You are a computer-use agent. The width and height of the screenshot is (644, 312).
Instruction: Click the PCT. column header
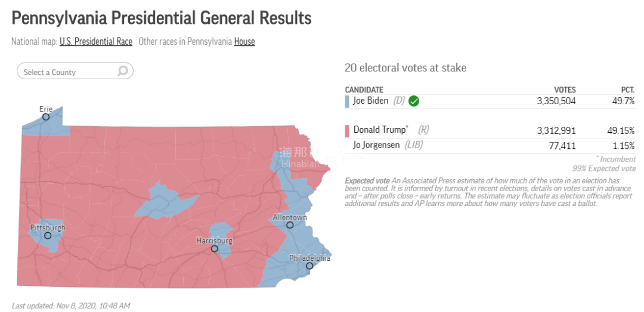tap(627, 90)
